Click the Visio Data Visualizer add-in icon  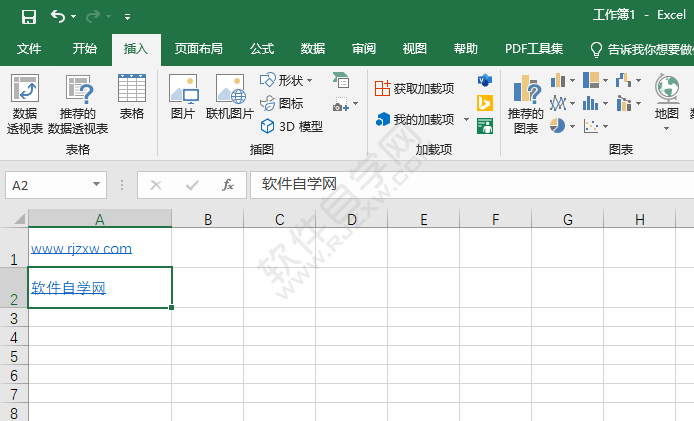pyautogui.click(x=485, y=80)
